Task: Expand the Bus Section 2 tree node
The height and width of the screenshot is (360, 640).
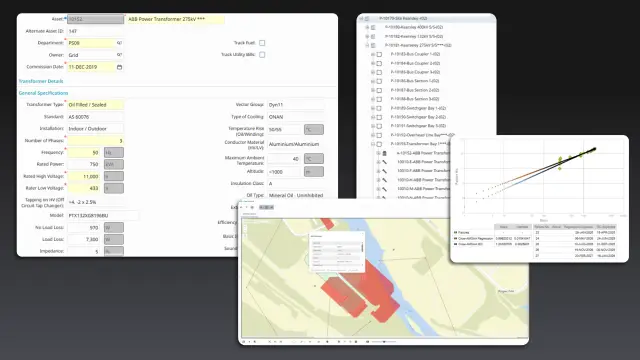Action: coord(373,90)
